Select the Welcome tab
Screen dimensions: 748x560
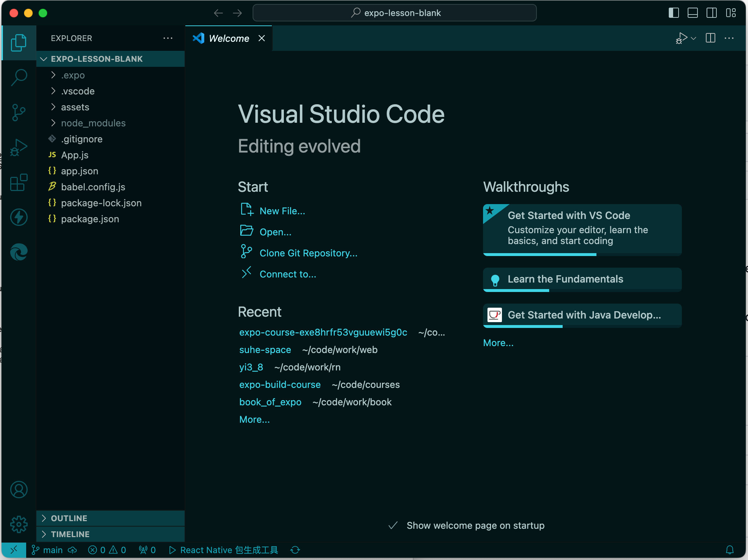229,38
